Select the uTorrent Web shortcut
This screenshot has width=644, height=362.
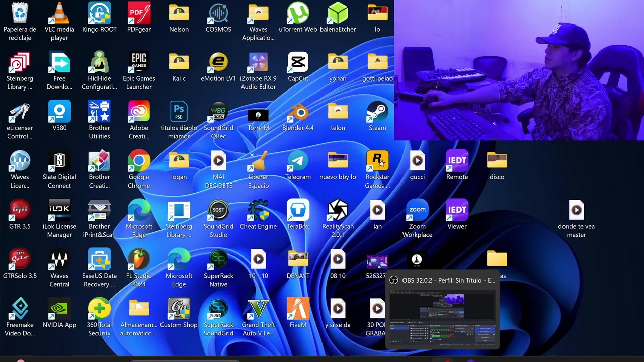298,14
